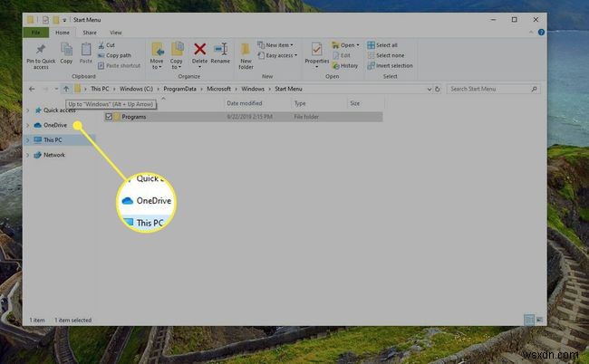Open File Explorer help question mark

541,33
